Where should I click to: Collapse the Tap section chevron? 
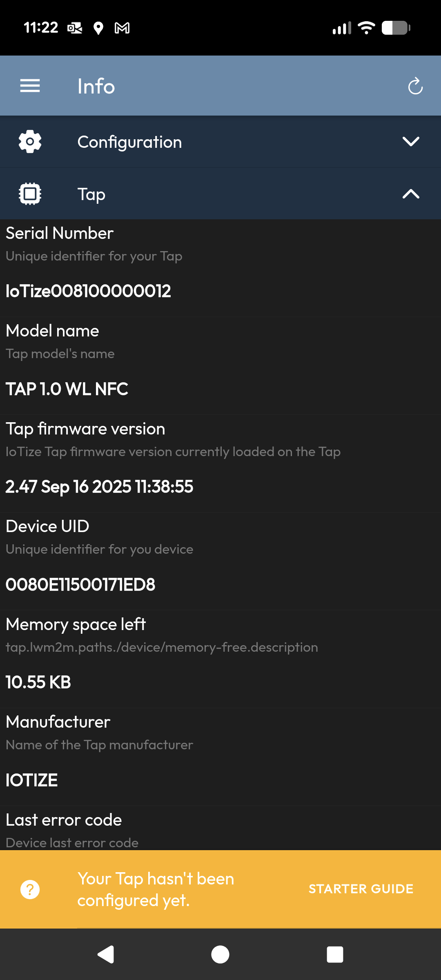tap(411, 194)
